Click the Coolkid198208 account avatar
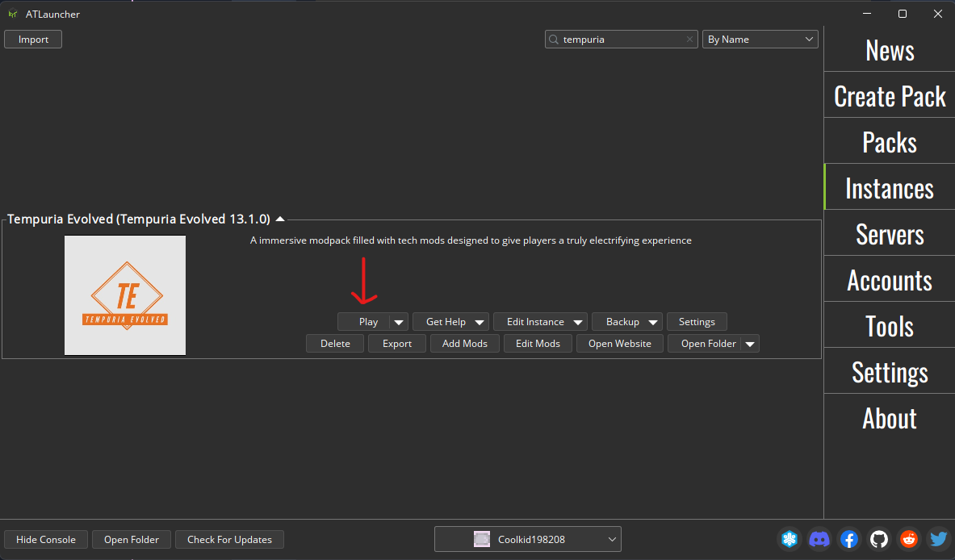This screenshot has height=560, width=955. (482, 539)
